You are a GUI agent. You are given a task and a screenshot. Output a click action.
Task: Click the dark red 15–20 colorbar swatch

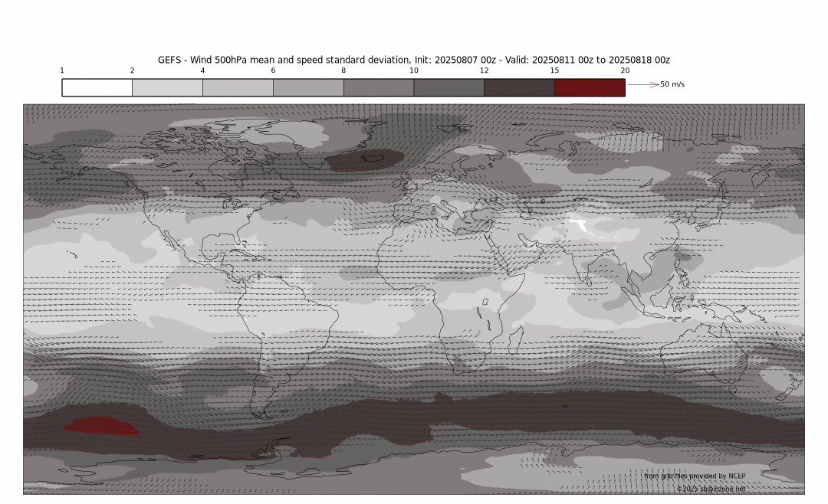589,87
